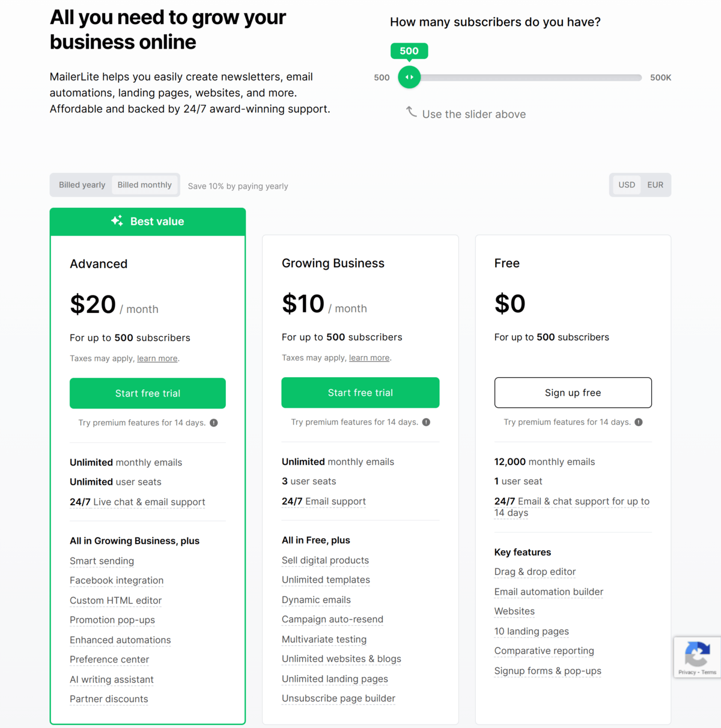The height and width of the screenshot is (728, 721).
Task: Open the Email automation builder link
Action: pos(548,592)
